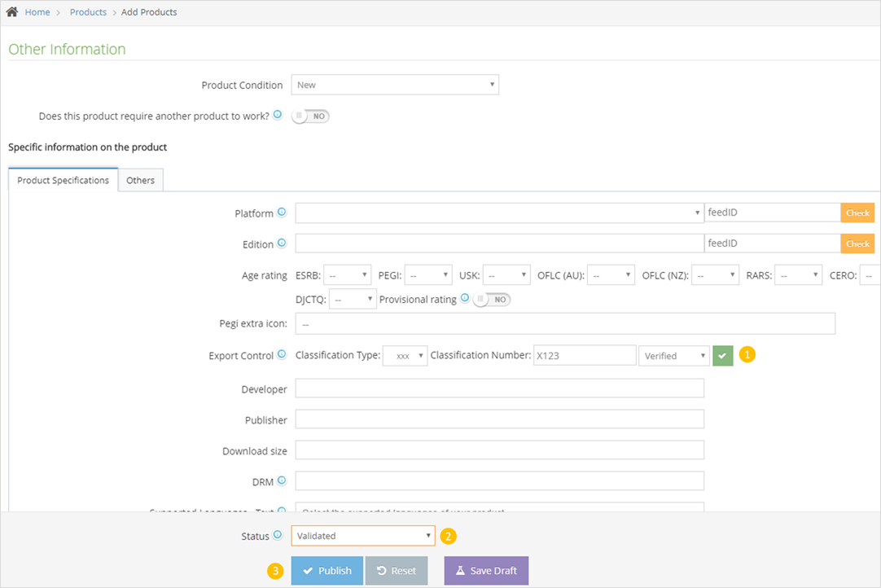Click info icon beside Provisional rating
Screen dimensions: 881x588
click(x=465, y=298)
